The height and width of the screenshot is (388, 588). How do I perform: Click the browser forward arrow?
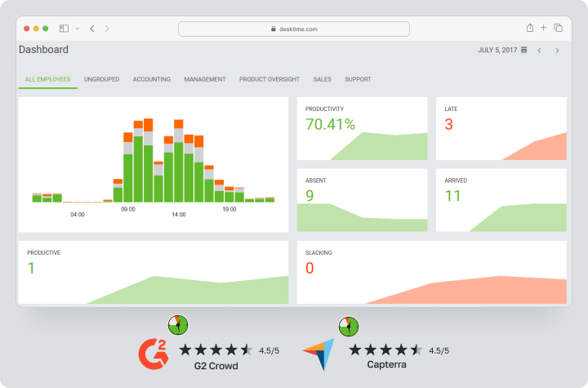[x=107, y=28]
